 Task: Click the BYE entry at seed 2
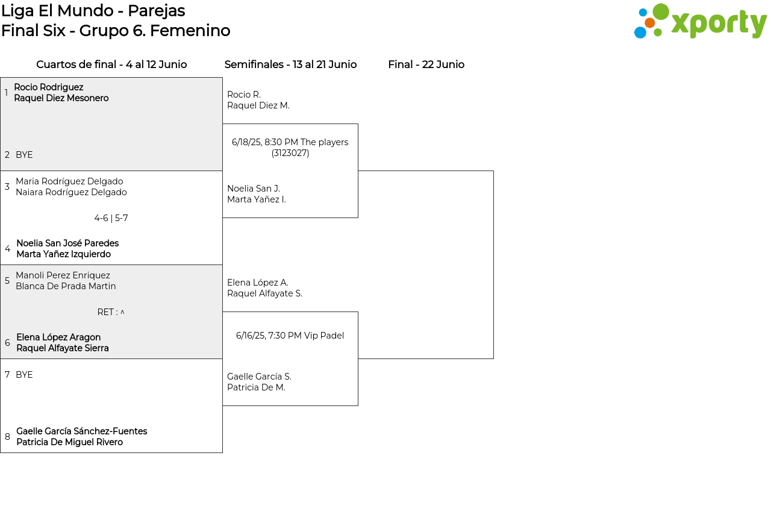click(x=24, y=155)
